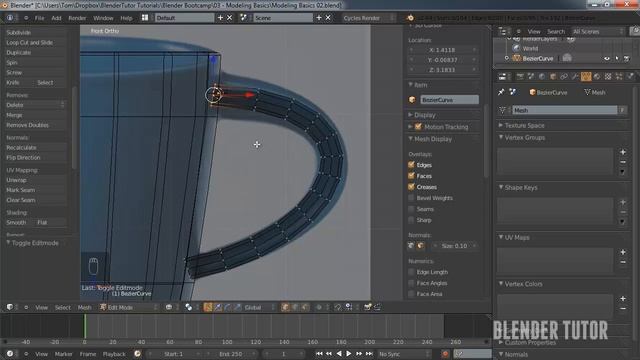Toggle the 3D manipulator widget icon
This screenshot has height=360, width=640.
point(208,307)
